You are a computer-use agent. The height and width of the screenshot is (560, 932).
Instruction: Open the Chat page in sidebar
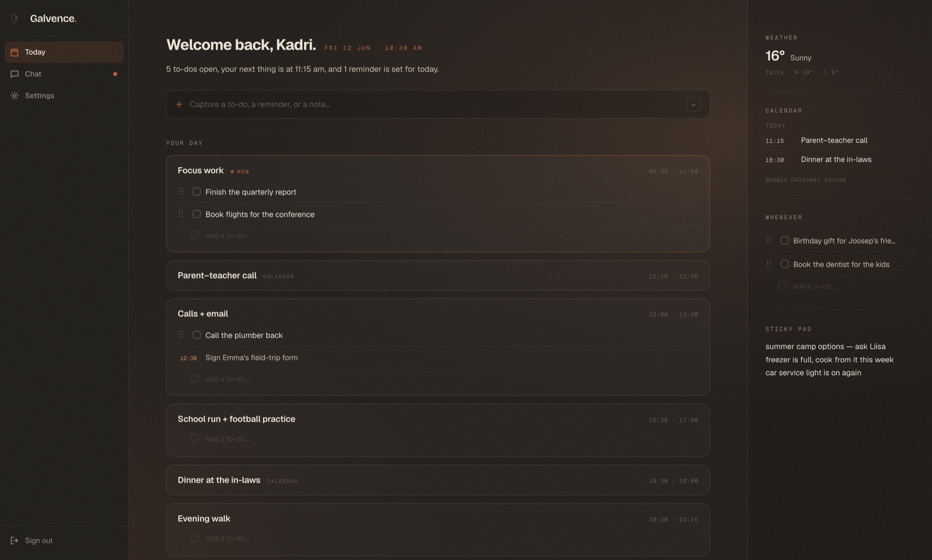pos(64,74)
